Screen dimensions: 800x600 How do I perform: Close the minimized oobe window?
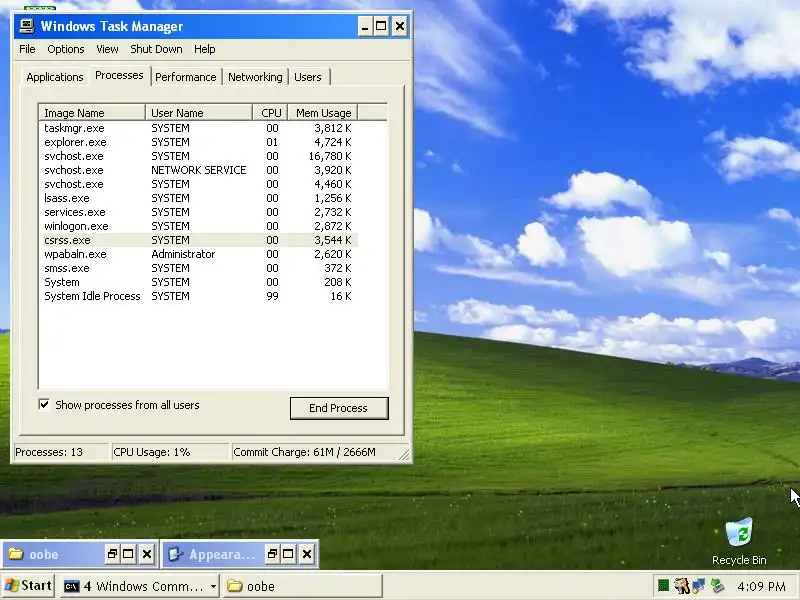click(147, 554)
